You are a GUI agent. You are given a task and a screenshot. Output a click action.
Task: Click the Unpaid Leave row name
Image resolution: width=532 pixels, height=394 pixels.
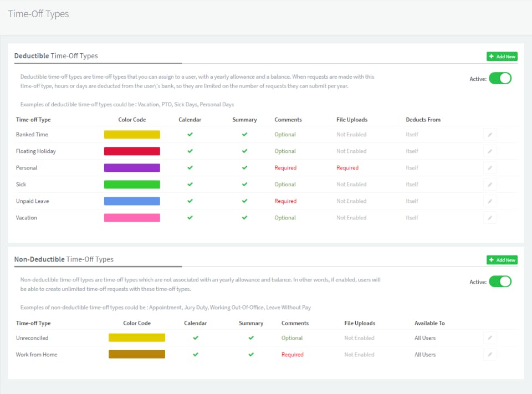(x=32, y=201)
